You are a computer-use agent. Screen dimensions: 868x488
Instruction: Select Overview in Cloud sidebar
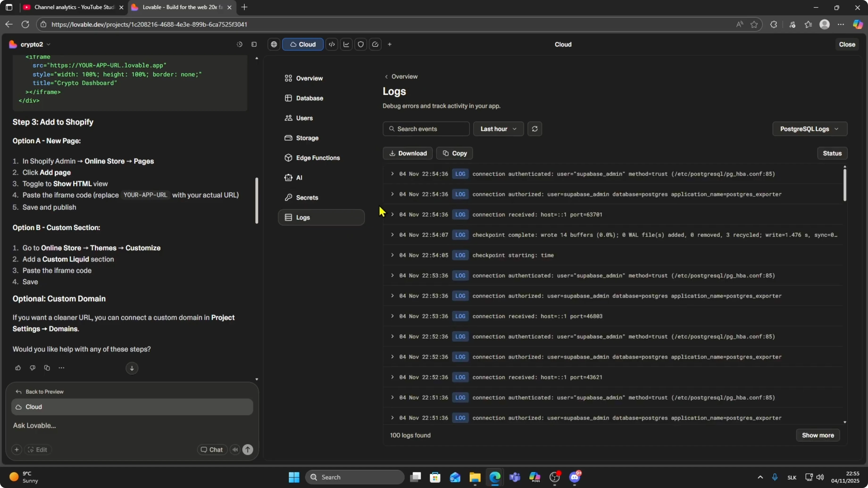pyautogui.click(x=321, y=78)
